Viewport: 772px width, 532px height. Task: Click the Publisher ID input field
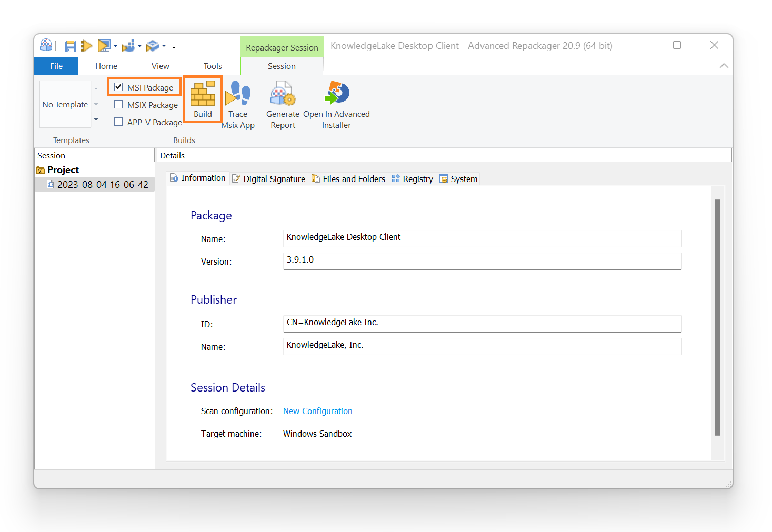[x=482, y=323]
